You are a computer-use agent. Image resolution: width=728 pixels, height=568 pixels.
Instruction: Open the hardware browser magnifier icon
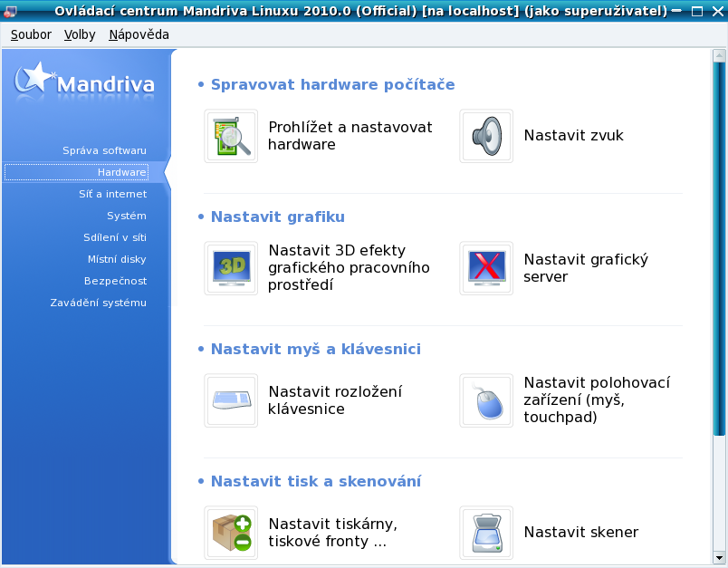(x=231, y=136)
